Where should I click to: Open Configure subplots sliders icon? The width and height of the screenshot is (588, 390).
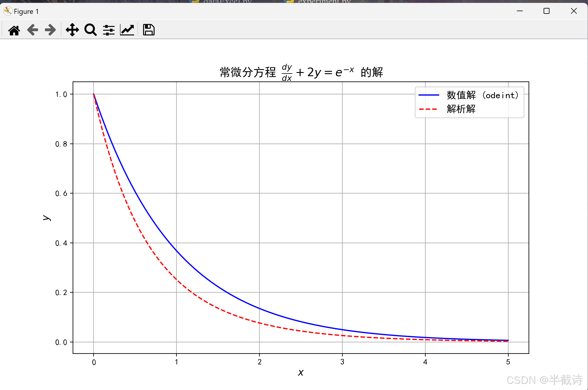point(109,30)
